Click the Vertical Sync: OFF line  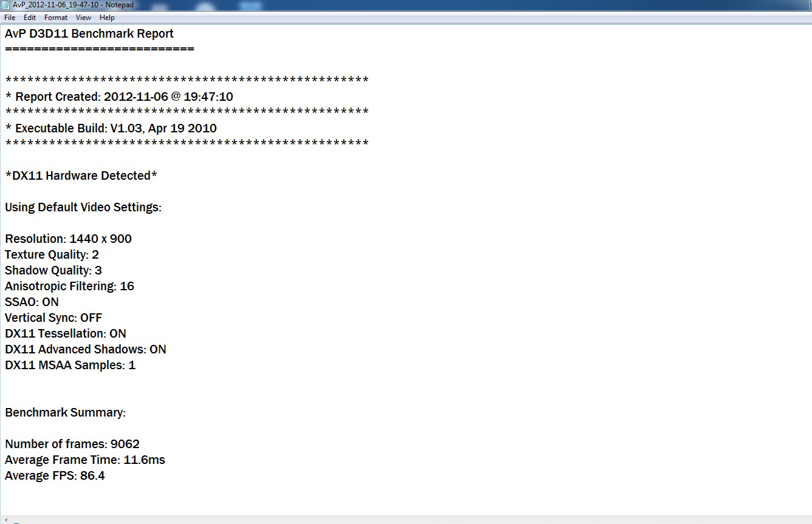(53, 318)
